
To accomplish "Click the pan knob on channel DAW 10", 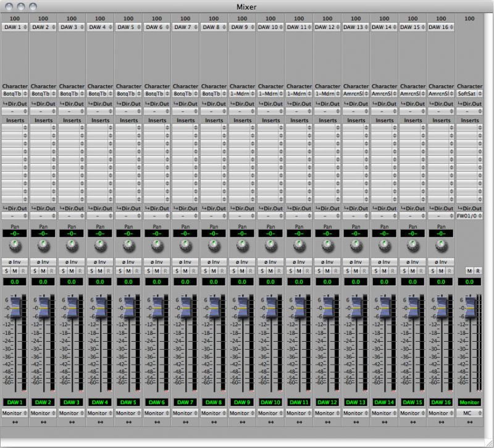I will click(x=270, y=246).
